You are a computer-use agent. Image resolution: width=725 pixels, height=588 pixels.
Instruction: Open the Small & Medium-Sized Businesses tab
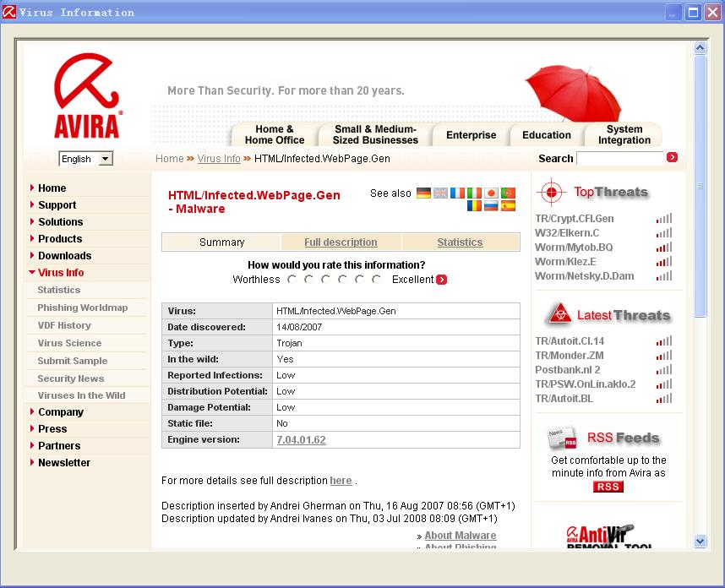375,134
